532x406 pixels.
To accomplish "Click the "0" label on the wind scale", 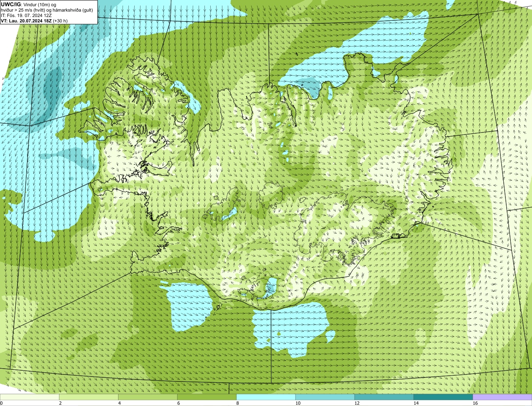I will point(1,403).
